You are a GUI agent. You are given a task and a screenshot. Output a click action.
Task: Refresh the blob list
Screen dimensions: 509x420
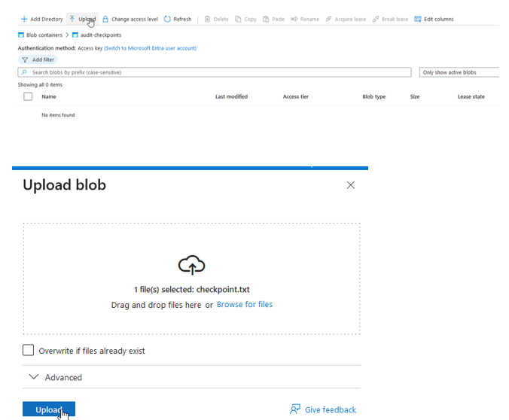click(178, 19)
